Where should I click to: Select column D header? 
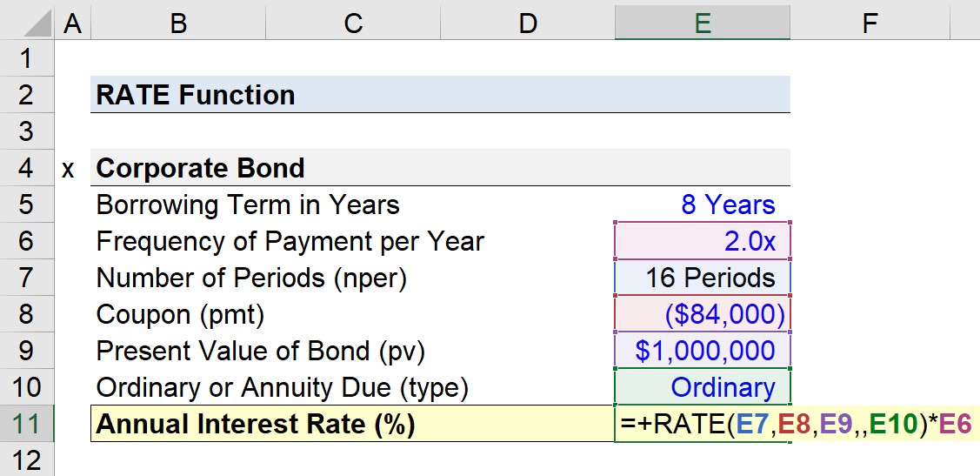528,23
